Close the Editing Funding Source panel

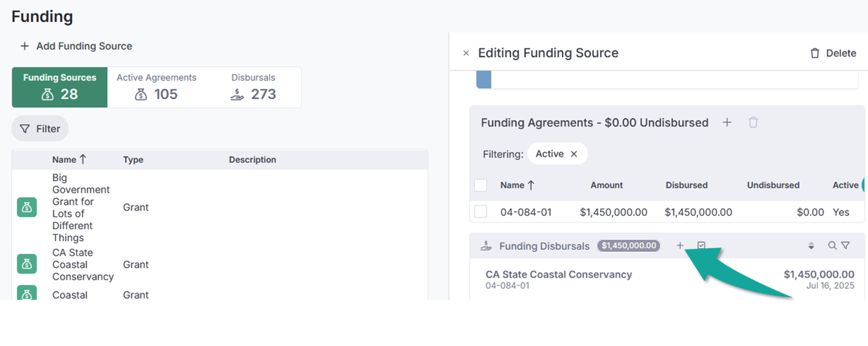click(x=466, y=53)
